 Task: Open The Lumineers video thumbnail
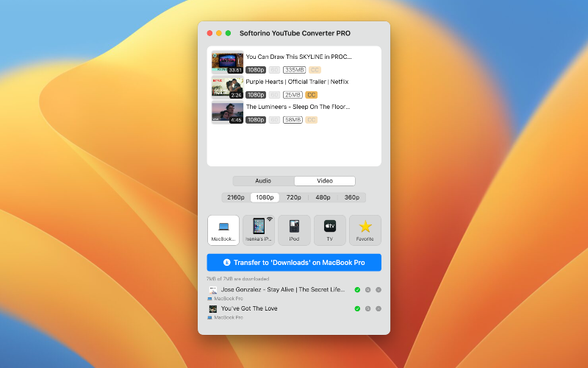228,112
